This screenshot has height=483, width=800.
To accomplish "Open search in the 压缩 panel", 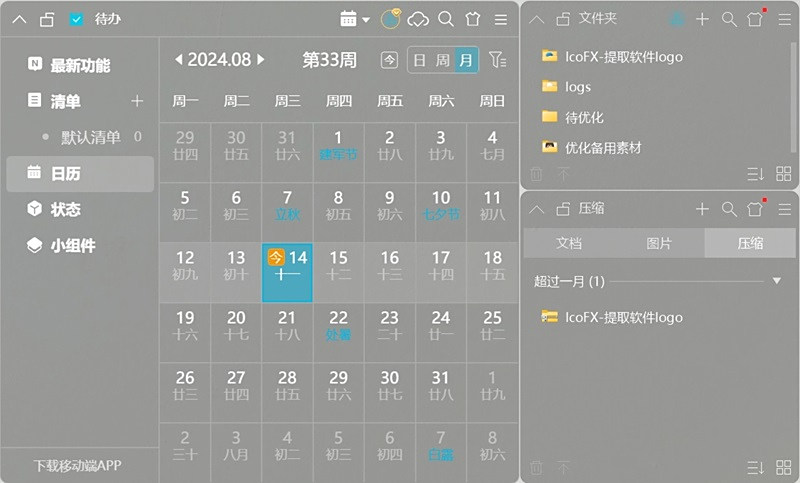I will (x=729, y=209).
